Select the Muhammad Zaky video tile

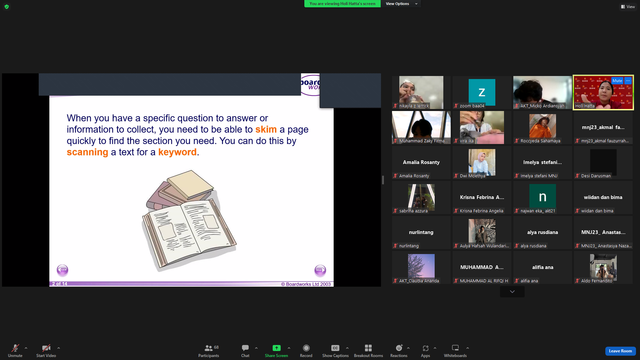point(421,127)
